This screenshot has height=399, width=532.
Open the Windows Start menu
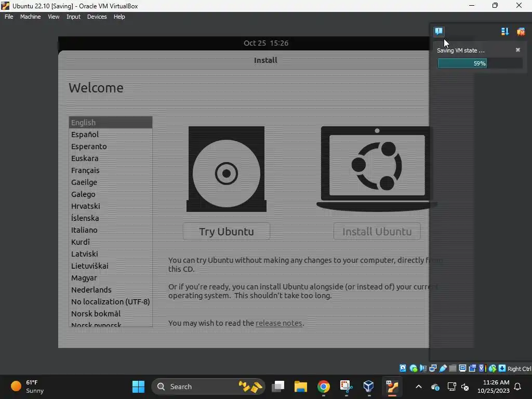[x=138, y=387]
